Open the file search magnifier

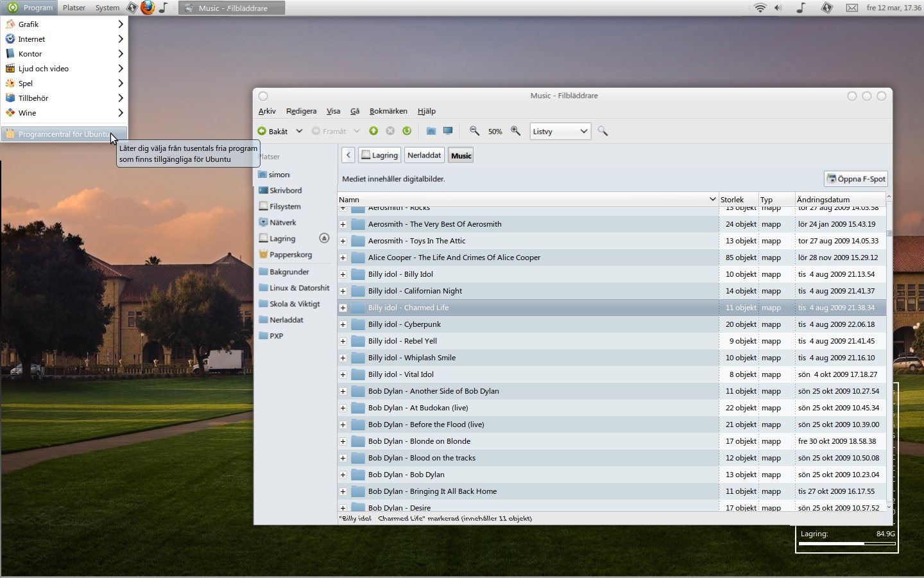pyautogui.click(x=603, y=131)
